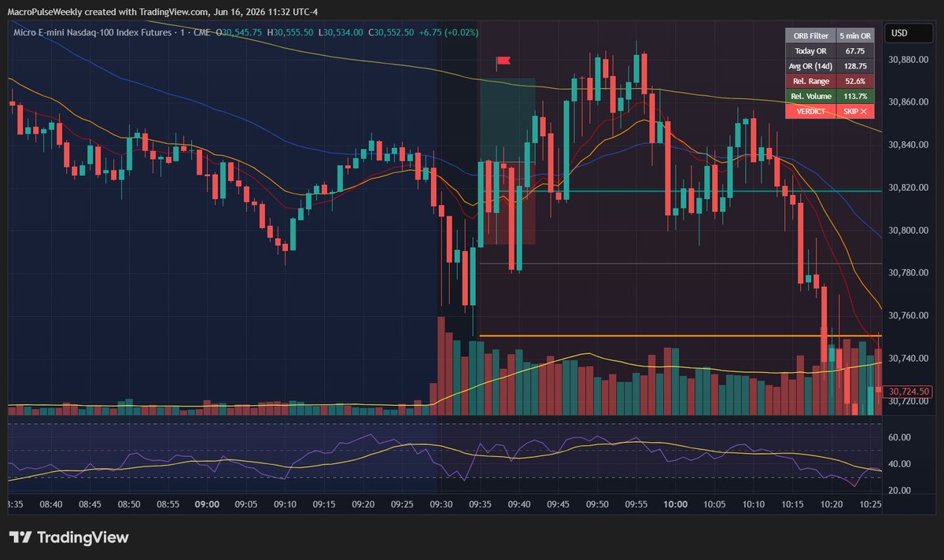This screenshot has height=560, width=944.
Task: Click the SKIP ✕ verdict cell
Action: pos(854,112)
